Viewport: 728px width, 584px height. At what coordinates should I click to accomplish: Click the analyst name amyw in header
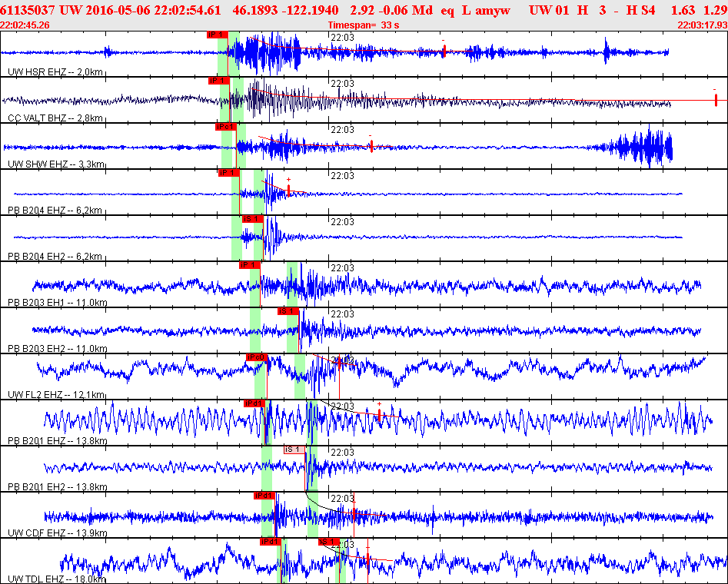(493, 10)
